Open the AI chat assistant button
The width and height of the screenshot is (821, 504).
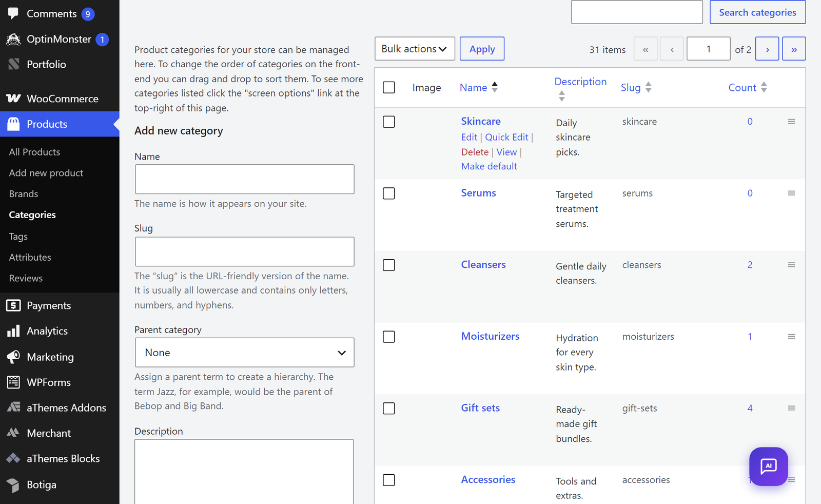pos(768,467)
